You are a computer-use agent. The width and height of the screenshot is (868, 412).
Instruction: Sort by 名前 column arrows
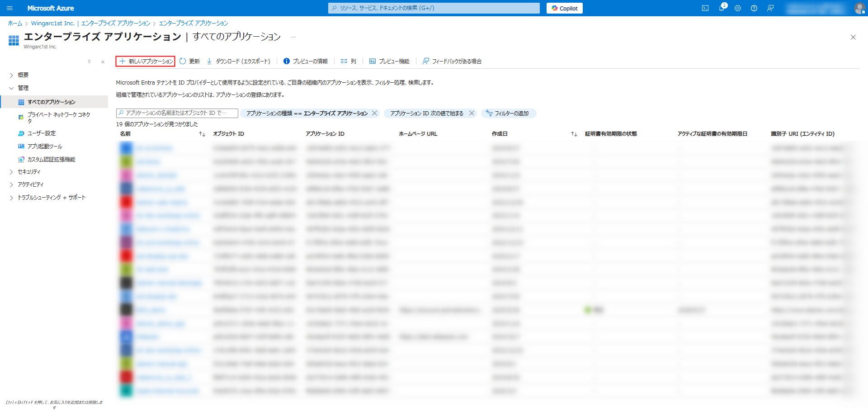[x=202, y=134]
